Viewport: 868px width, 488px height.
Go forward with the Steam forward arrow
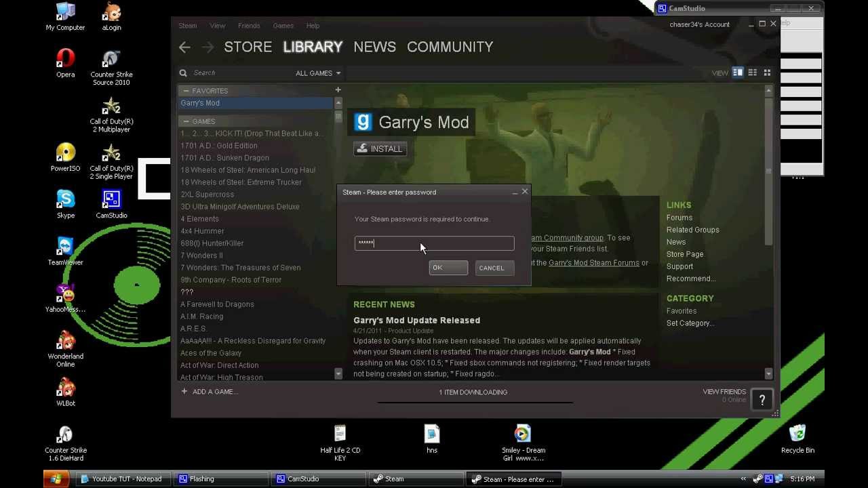pos(208,47)
